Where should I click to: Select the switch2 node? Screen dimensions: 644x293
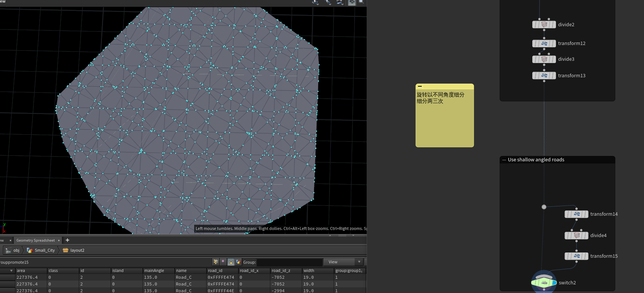tap(544, 282)
